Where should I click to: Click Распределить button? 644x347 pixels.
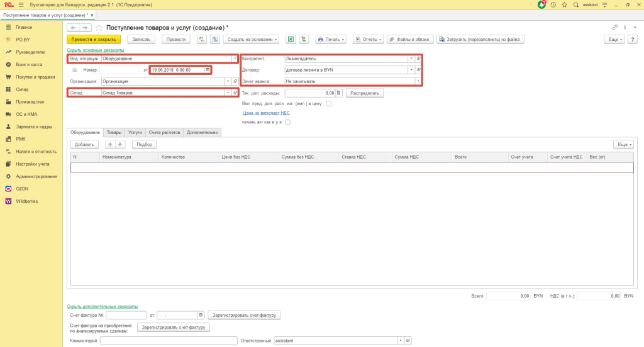coord(364,93)
